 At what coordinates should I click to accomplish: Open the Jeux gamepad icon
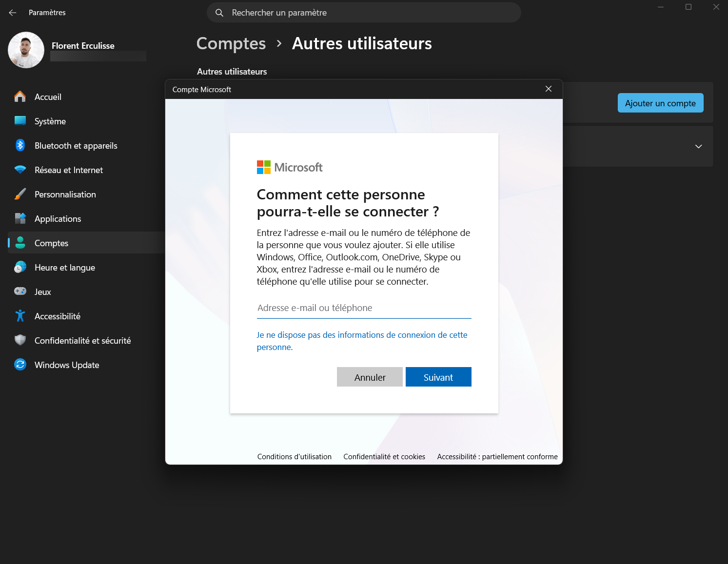pos(20,292)
